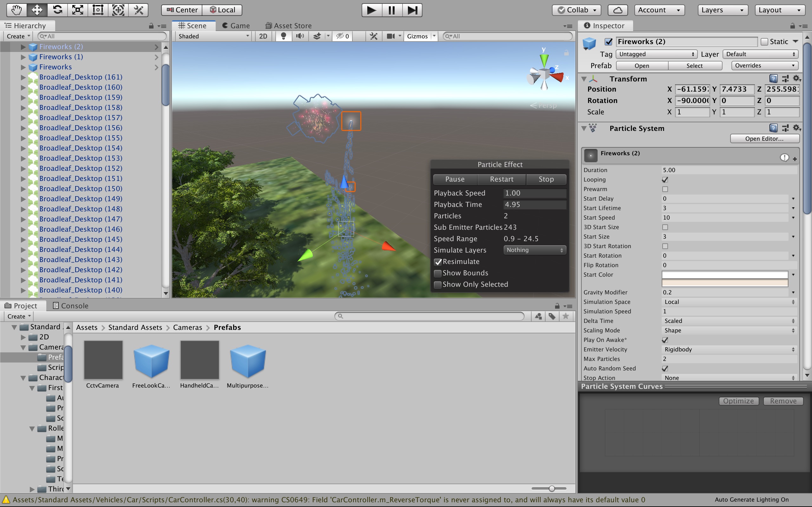
Task: Select the Scale tool
Action: click(77, 10)
